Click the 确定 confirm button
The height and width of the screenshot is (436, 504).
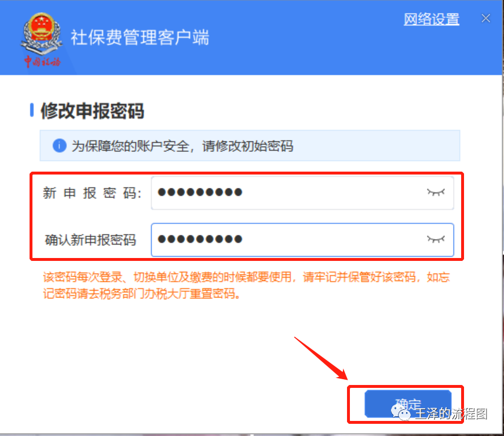[408, 404]
